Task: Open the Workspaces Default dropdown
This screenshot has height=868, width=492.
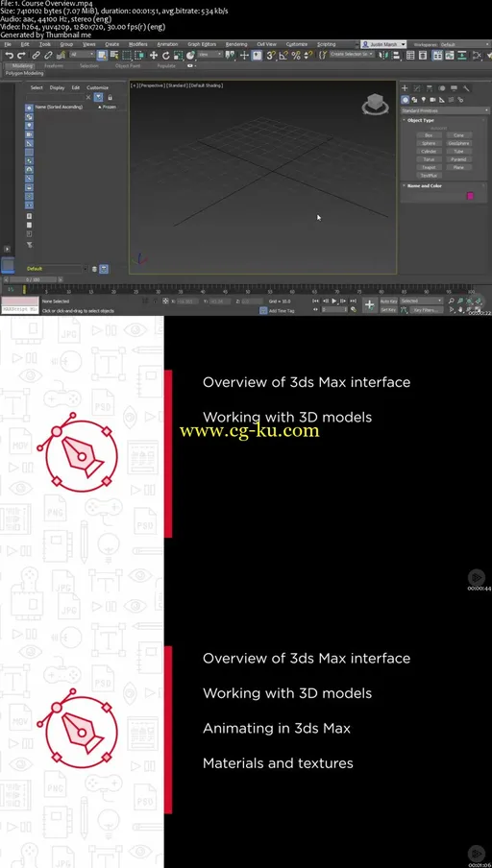Action: 464,44
